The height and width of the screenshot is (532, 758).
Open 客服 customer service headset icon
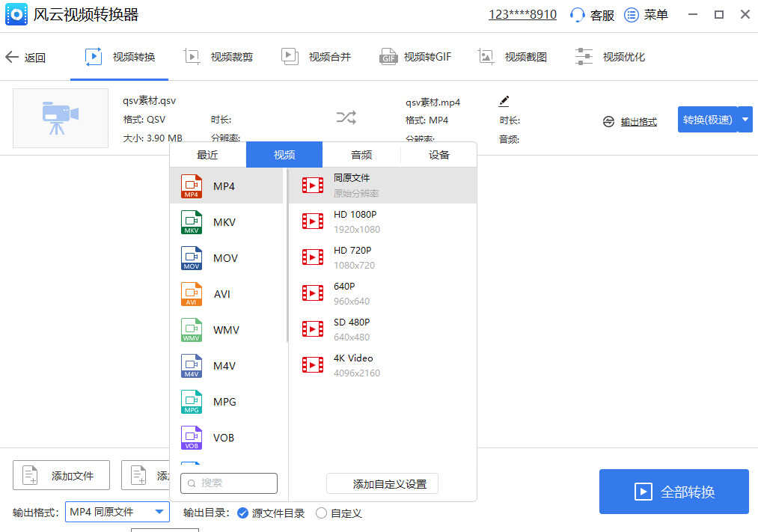(x=577, y=14)
